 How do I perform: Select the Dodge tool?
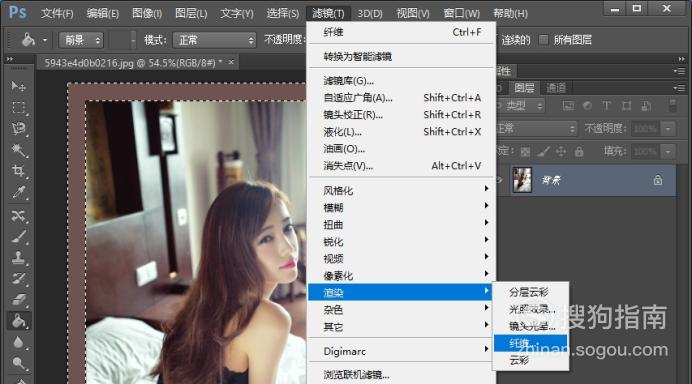click(18, 363)
